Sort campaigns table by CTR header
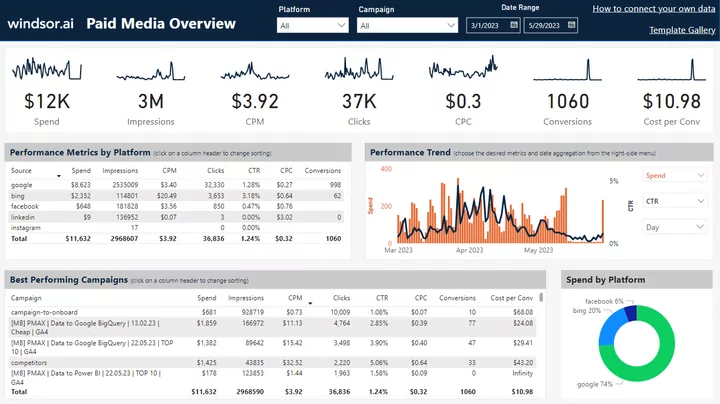Screen dimensions: 720x404 [x=382, y=298]
